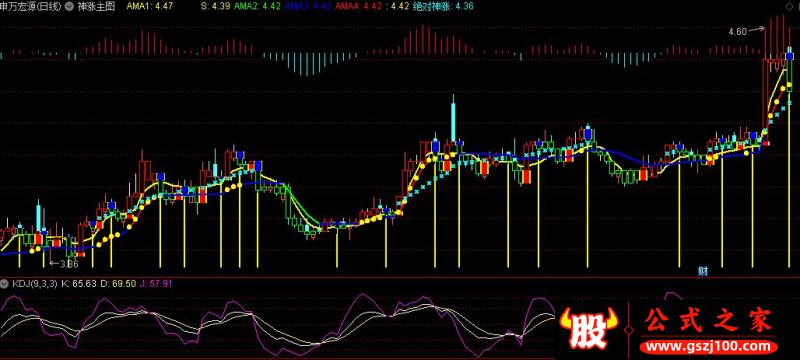Viewport: 800px width, 360px height.
Task: Select the blue AMA3: 4.42 legend
Action: (309, 7)
